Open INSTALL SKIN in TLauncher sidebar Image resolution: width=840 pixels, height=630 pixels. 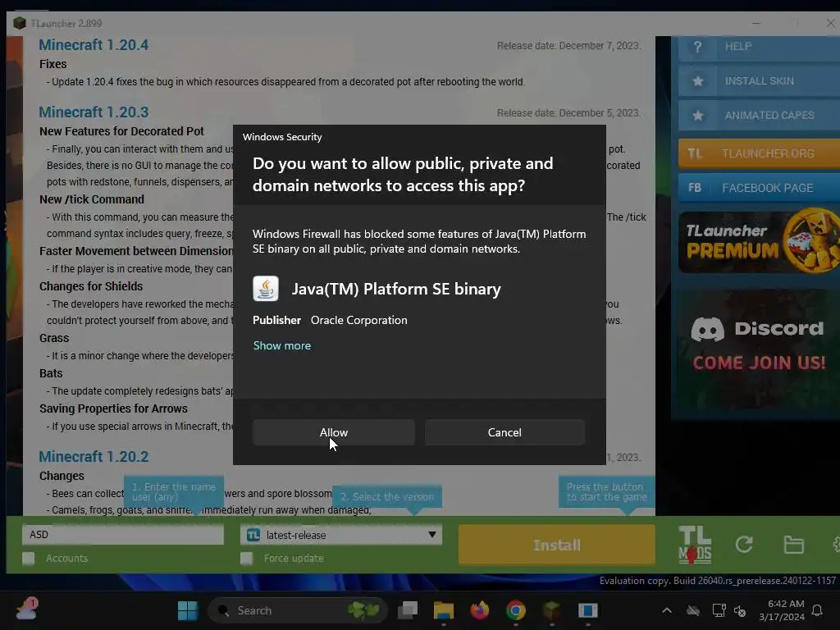pos(759,81)
